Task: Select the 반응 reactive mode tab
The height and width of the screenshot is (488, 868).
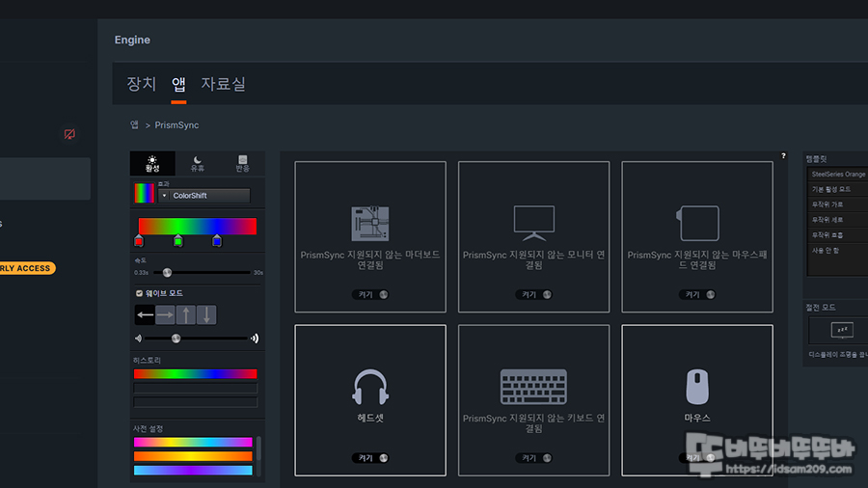Action: pyautogui.click(x=242, y=164)
